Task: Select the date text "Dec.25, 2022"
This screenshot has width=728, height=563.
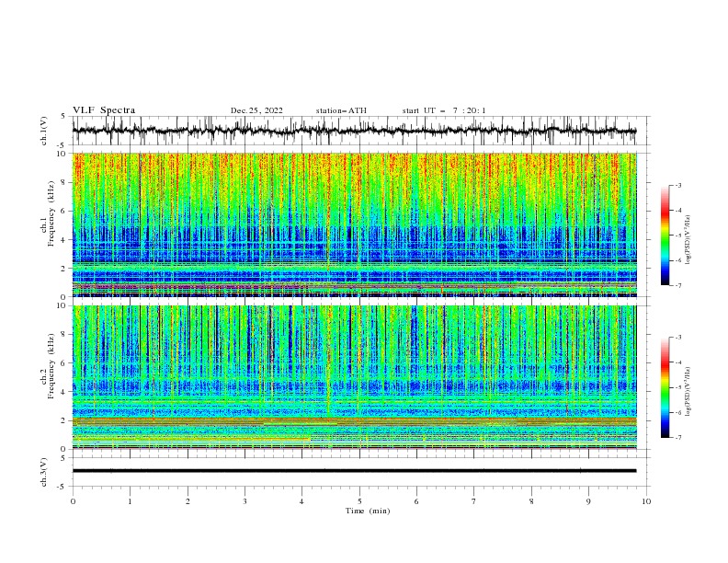Action: (256, 110)
